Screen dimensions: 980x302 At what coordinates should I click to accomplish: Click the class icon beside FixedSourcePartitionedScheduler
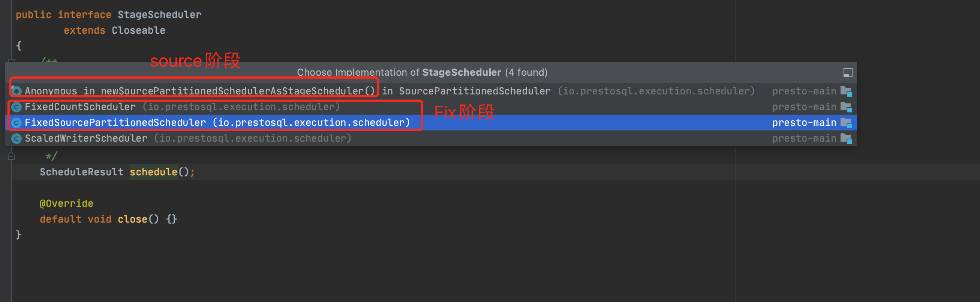[16, 123]
